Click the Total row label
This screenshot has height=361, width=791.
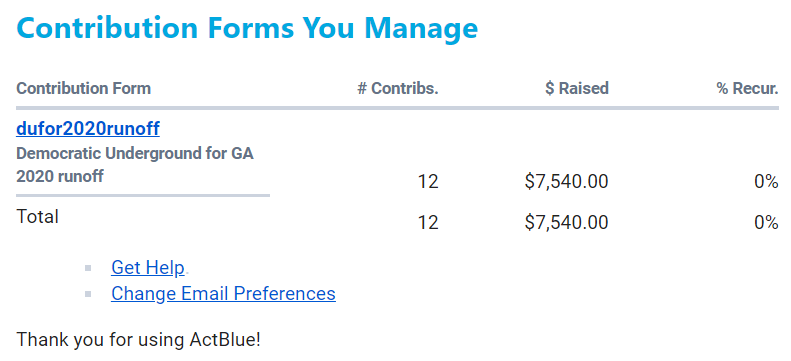point(37,217)
